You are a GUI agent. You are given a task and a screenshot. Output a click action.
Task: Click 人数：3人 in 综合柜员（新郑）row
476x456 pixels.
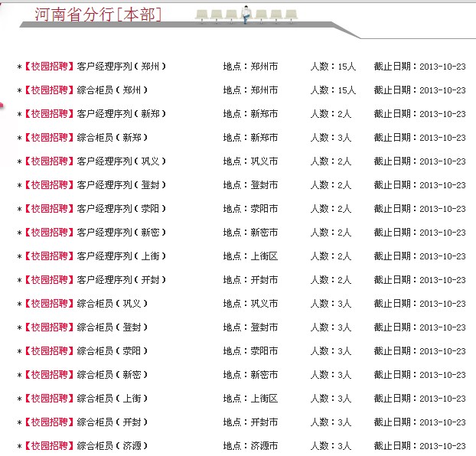point(331,137)
